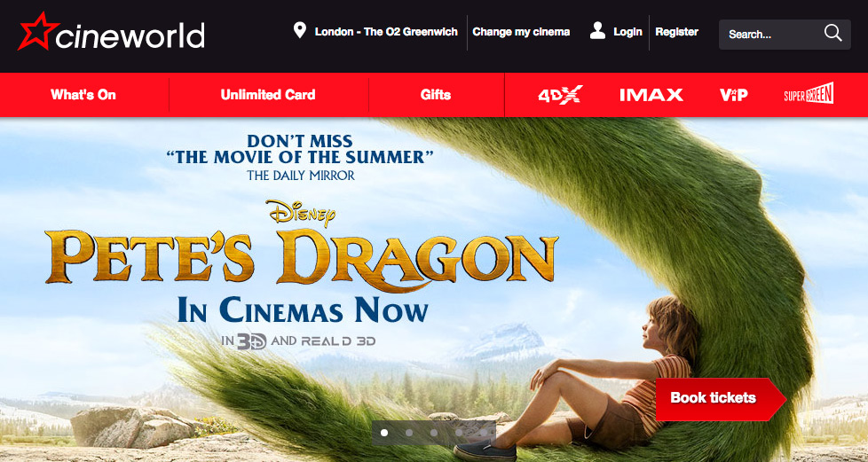
Task: Open the Gifts menu
Action: coord(436,95)
